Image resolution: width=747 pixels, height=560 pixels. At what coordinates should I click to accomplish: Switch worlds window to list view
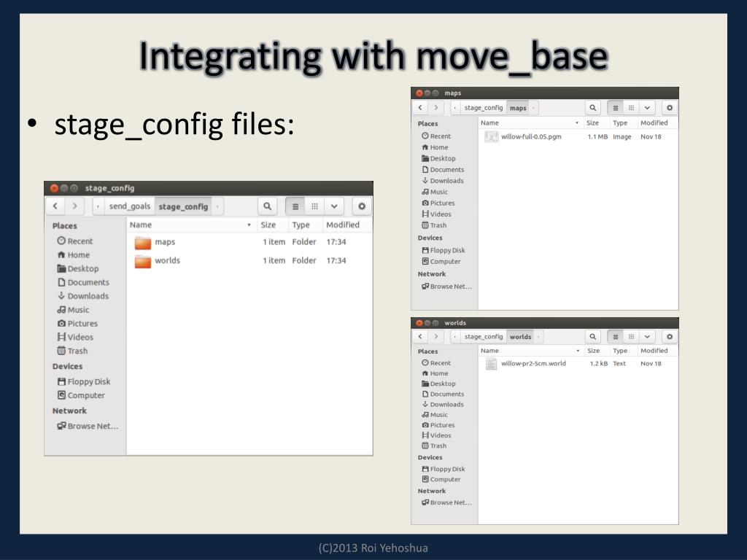coord(616,337)
